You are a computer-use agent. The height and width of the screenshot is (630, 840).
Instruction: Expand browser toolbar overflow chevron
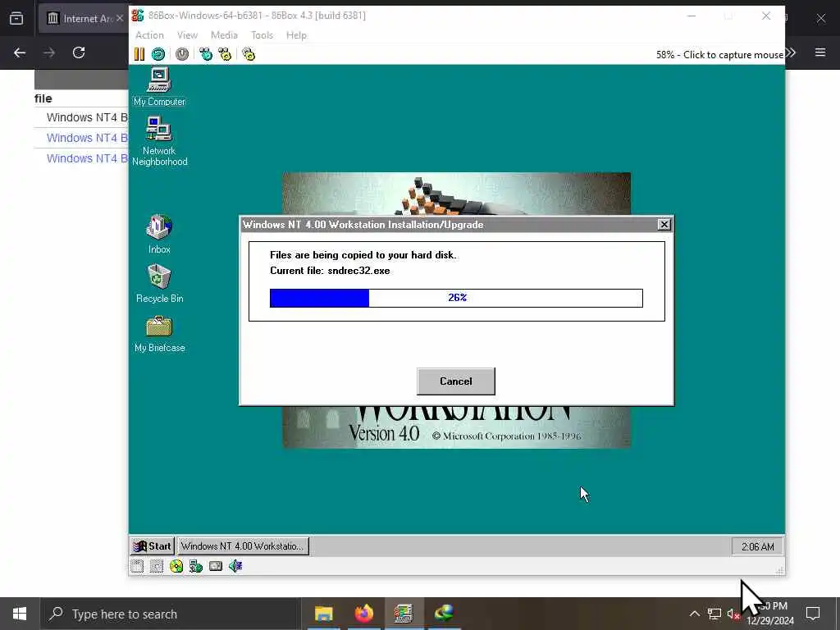792,52
